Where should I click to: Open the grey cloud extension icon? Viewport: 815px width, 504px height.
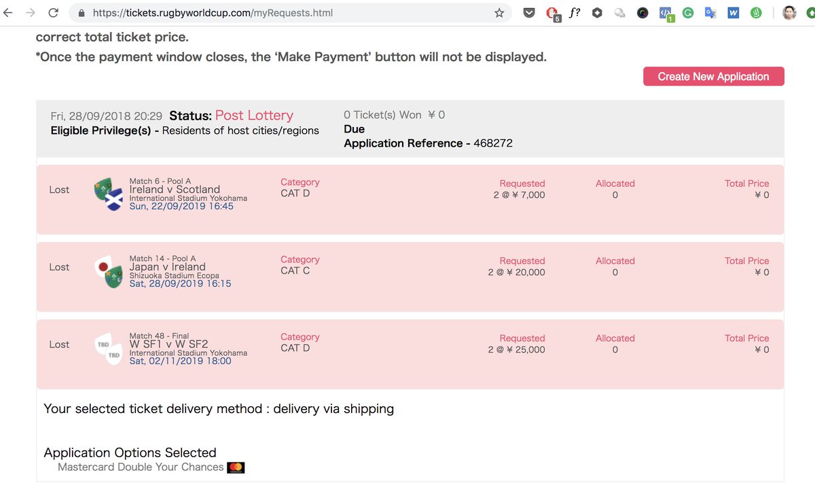click(x=619, y=13)
